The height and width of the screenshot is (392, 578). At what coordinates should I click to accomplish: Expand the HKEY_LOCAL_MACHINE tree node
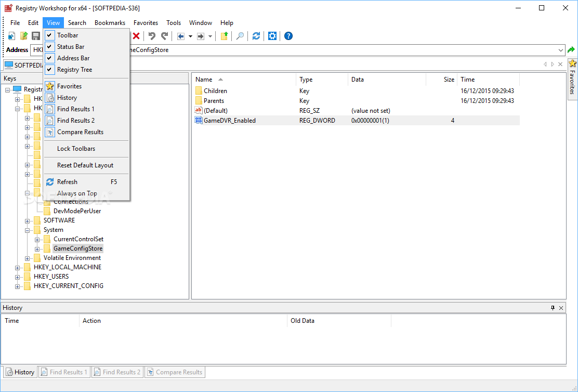point(18,267)
